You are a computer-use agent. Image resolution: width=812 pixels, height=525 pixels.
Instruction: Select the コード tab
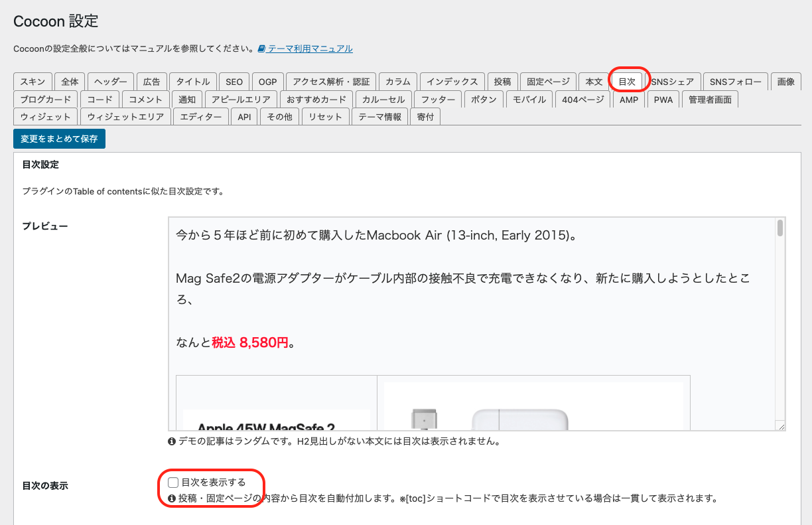click(100, 100)
